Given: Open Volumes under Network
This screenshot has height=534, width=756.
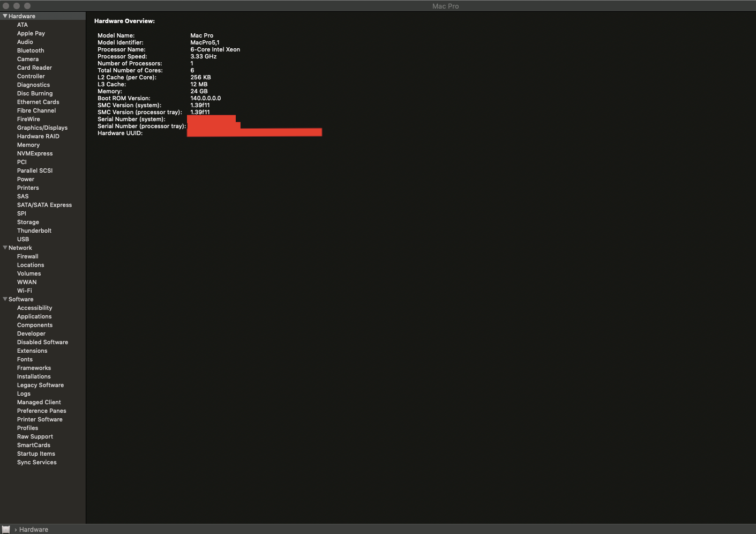Looking at the screenshot, I should (x=29, y=273).
